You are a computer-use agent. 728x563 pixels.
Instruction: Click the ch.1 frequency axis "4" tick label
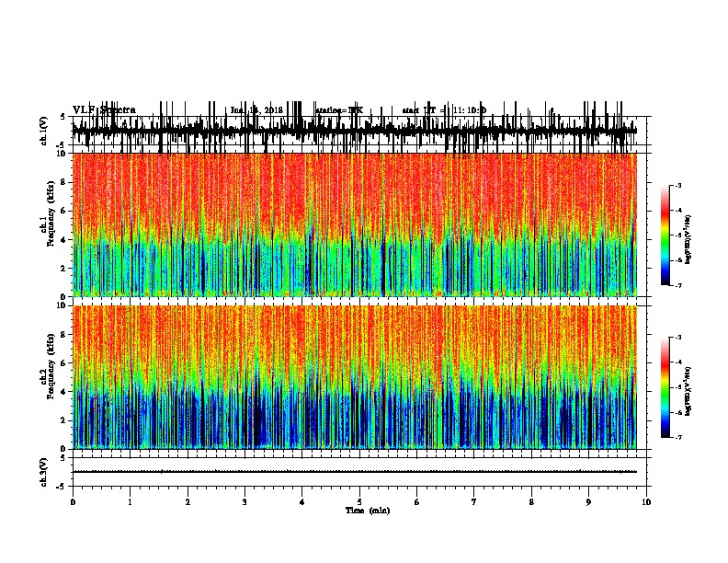click(64, 240)
